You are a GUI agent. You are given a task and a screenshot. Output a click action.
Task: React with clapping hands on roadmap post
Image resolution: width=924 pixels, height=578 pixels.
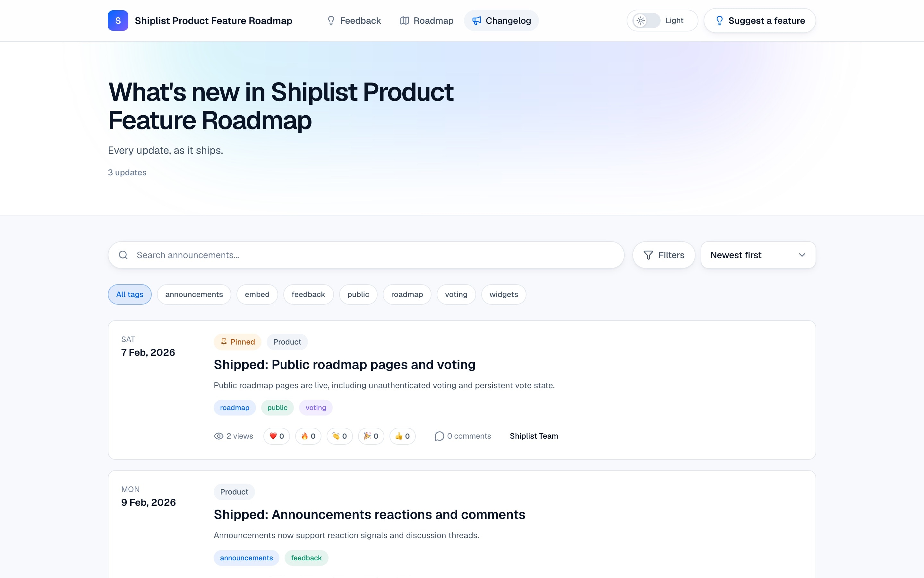tap(339, 436)
